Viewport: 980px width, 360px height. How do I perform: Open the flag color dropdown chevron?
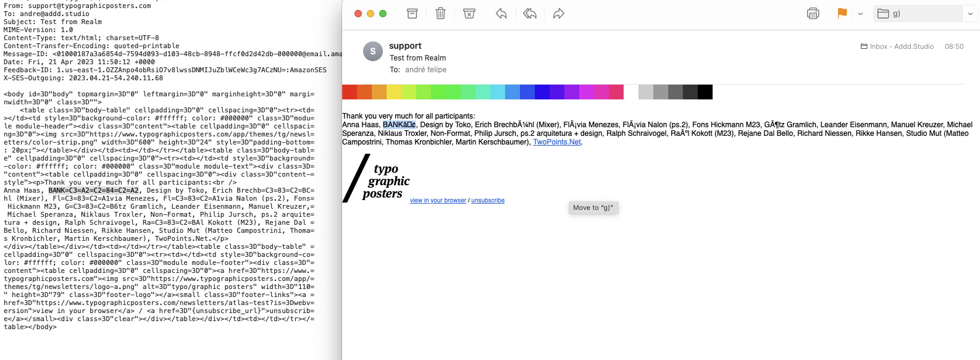tap(860, 14)
